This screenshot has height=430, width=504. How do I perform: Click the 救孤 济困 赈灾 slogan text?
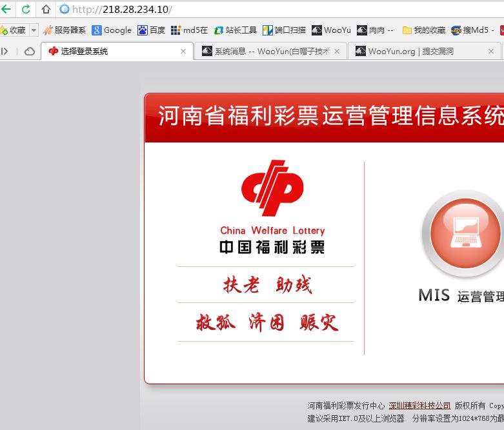click(267, 322)
